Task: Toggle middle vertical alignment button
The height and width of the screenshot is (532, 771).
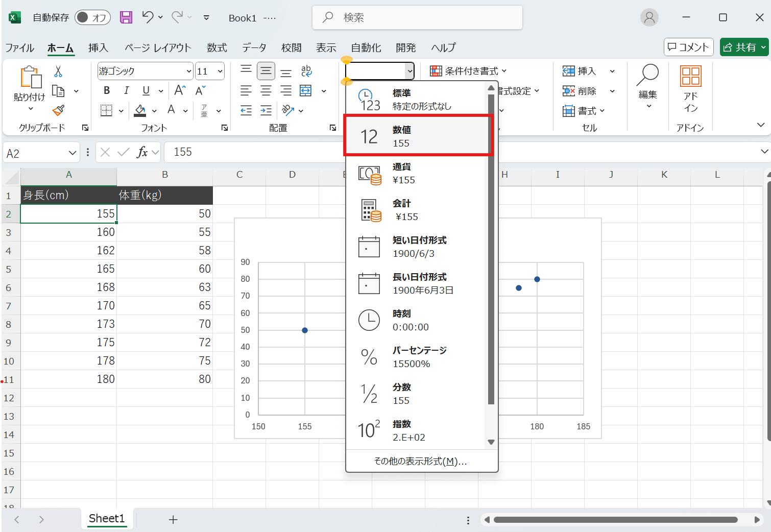Action: (x=266, y=71)
